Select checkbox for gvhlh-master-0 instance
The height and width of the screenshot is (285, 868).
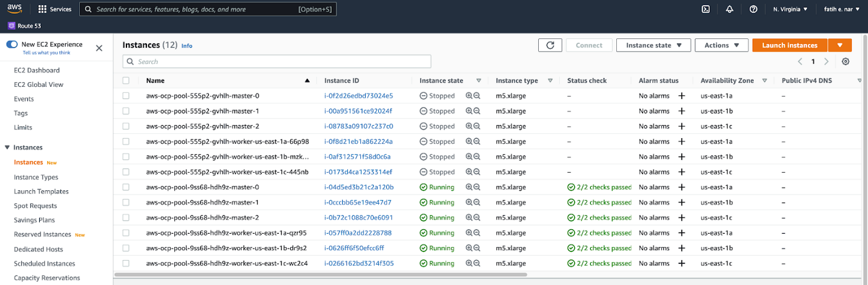(x=126, y=95)
